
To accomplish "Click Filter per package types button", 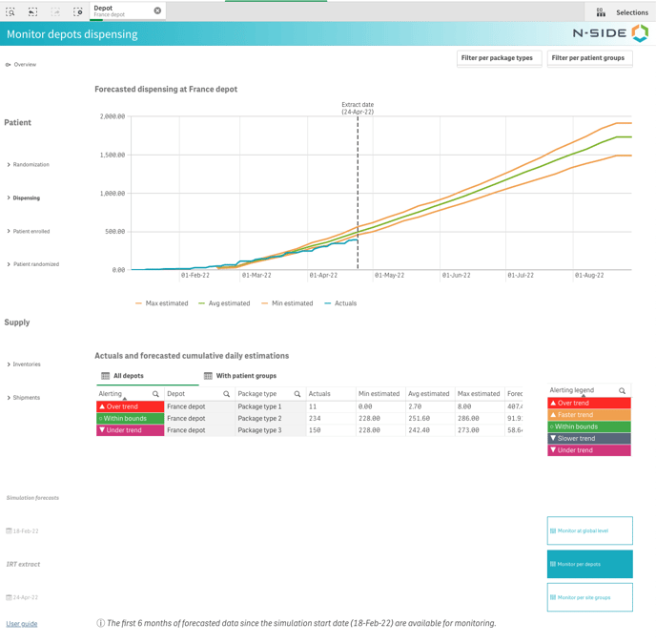I will (498, 58).
